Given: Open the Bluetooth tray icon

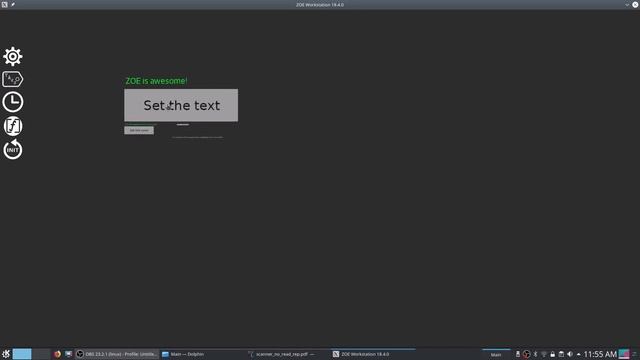Looking at the screenshot, I should click(536, 354).
